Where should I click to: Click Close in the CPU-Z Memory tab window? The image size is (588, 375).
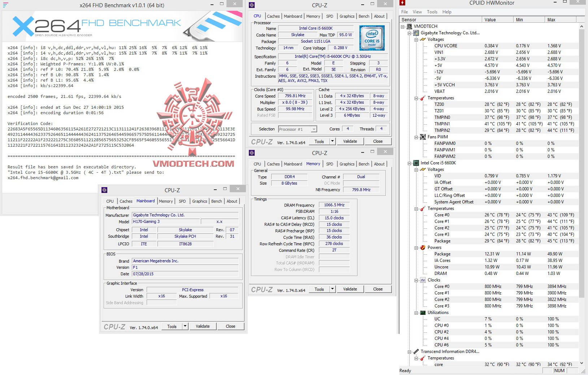(378, 289)
